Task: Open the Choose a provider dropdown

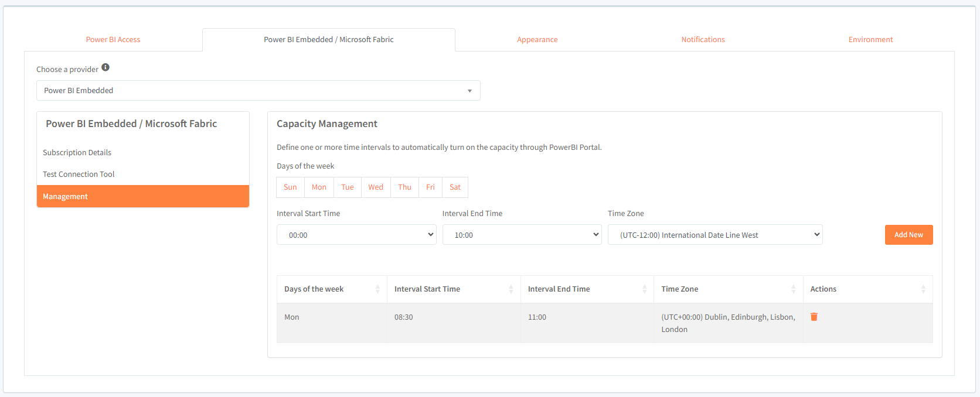Action: (x=258, y=91)
